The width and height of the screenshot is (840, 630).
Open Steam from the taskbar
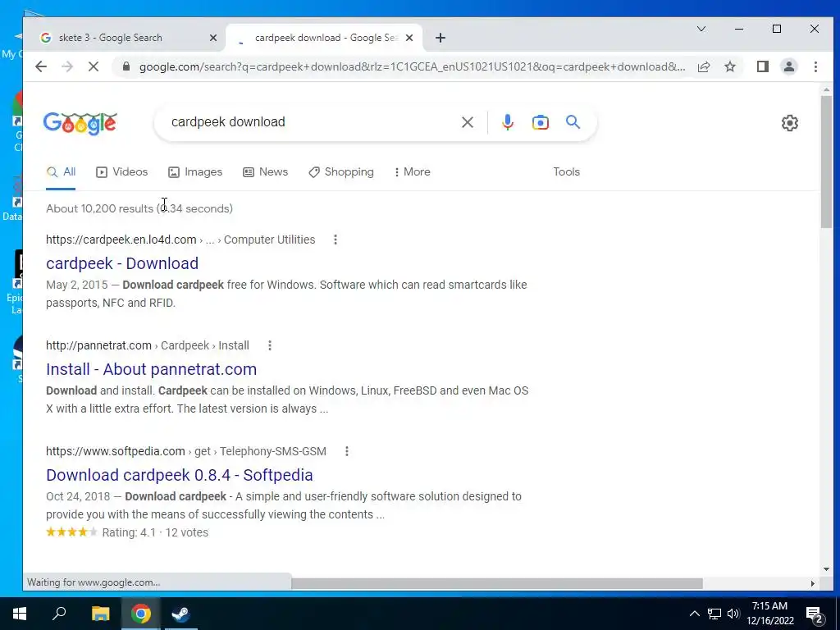point(180,614)
